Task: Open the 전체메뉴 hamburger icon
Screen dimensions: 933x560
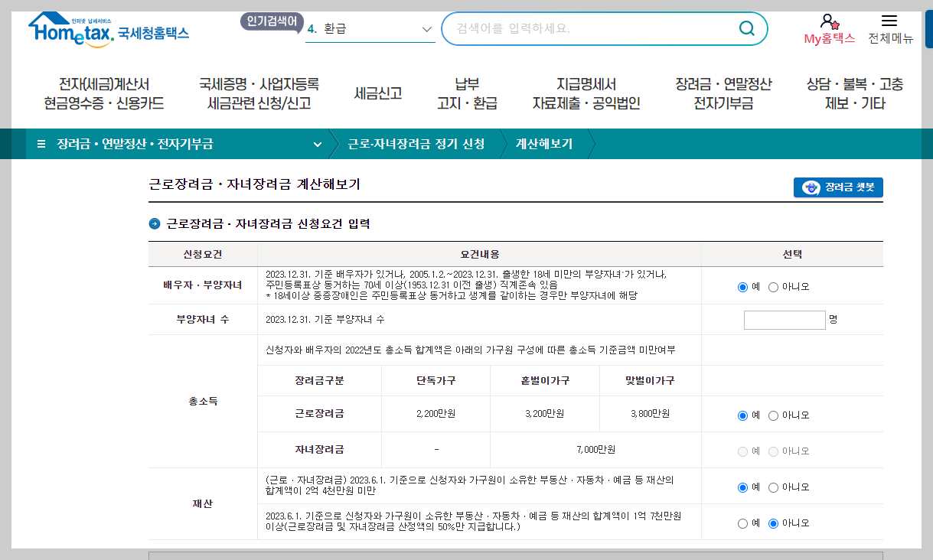Action: 889,21
